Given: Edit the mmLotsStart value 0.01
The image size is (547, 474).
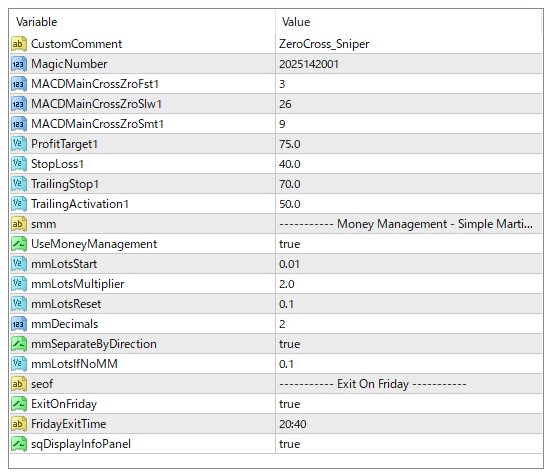Looking at the screenshot, I should pos(409,264).
